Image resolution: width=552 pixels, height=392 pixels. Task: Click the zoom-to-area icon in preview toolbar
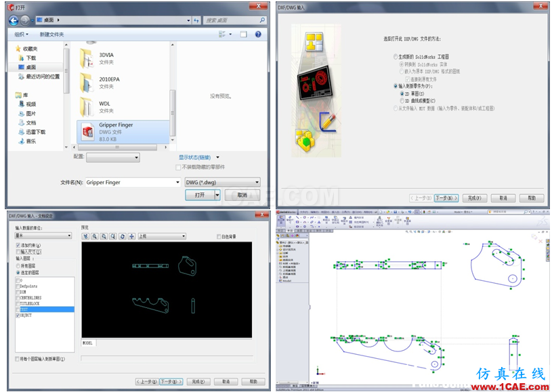click(104, 236)
